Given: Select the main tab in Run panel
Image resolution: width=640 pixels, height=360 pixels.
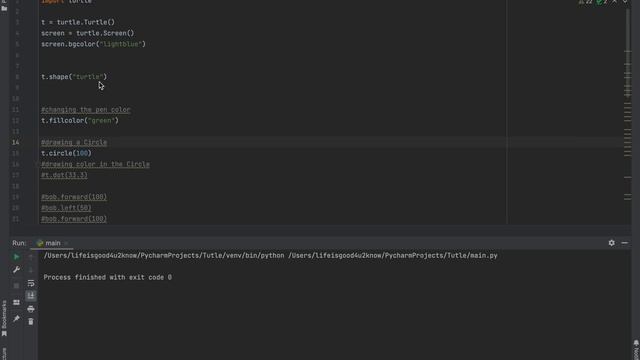Looking at the screenshot, I should click(49, 243).
